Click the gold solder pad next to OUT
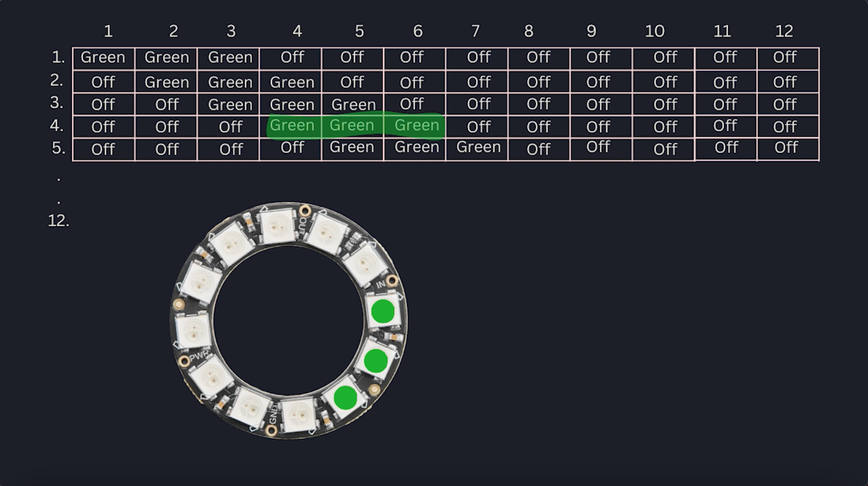 (x=305, y=211)
